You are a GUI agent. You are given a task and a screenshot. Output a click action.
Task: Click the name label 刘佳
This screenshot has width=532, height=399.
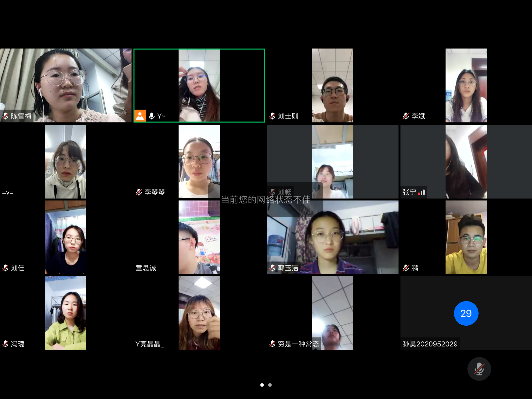click(18, 268)
